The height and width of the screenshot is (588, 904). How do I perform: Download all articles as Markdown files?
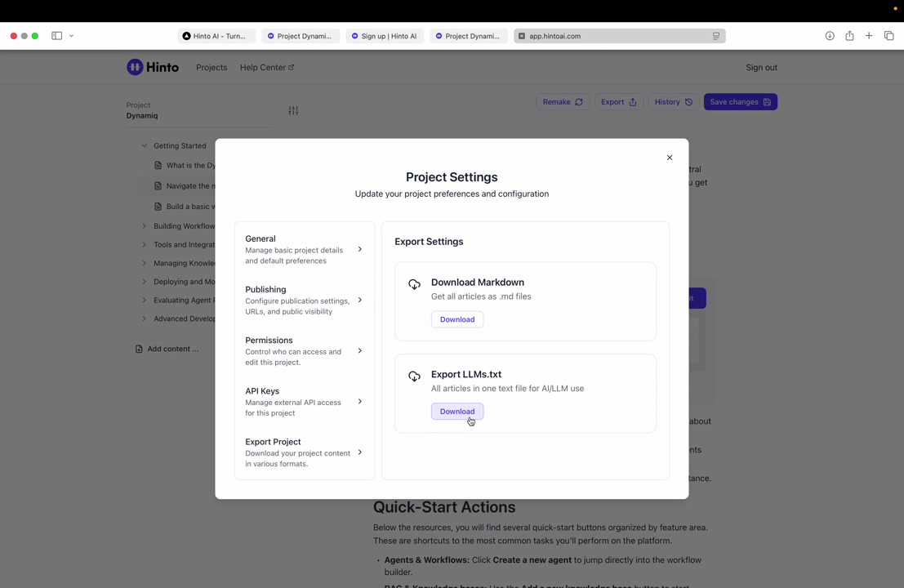click(x=457, y=319)
